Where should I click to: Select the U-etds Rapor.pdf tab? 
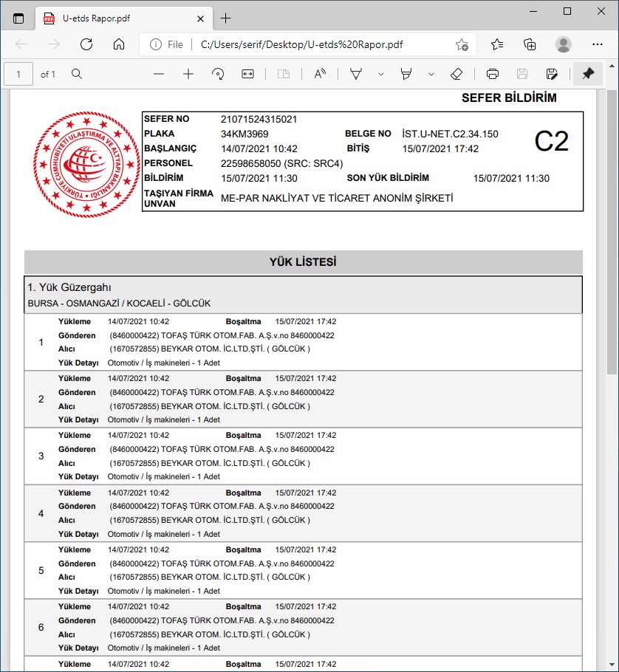coord(123,18)
